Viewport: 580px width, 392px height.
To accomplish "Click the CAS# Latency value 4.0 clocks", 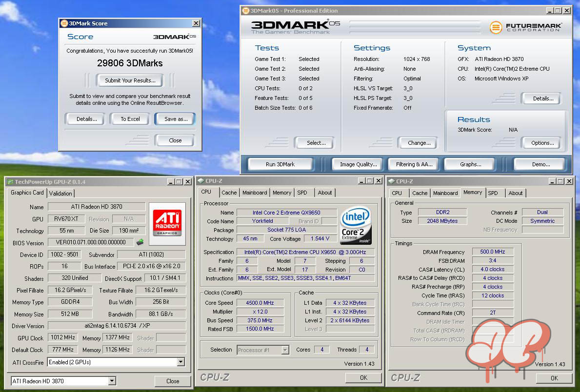I will point(493,269).
